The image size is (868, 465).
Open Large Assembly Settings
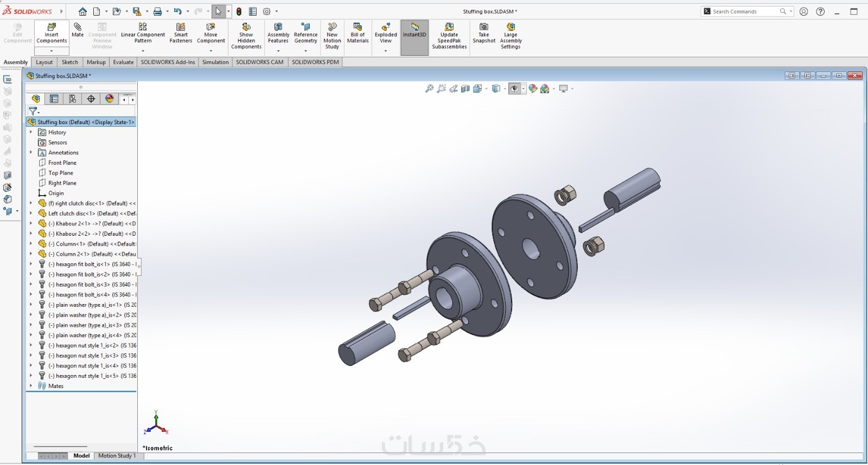[510, 36]
